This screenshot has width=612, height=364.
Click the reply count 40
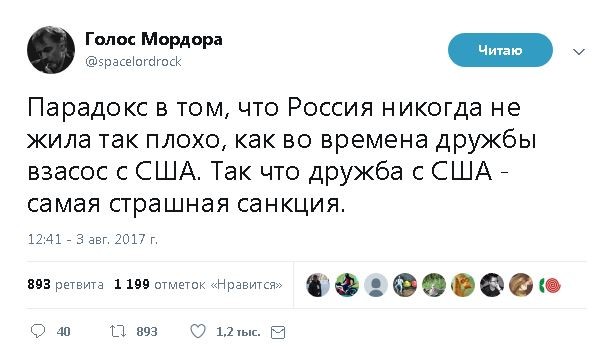point(63,332)
